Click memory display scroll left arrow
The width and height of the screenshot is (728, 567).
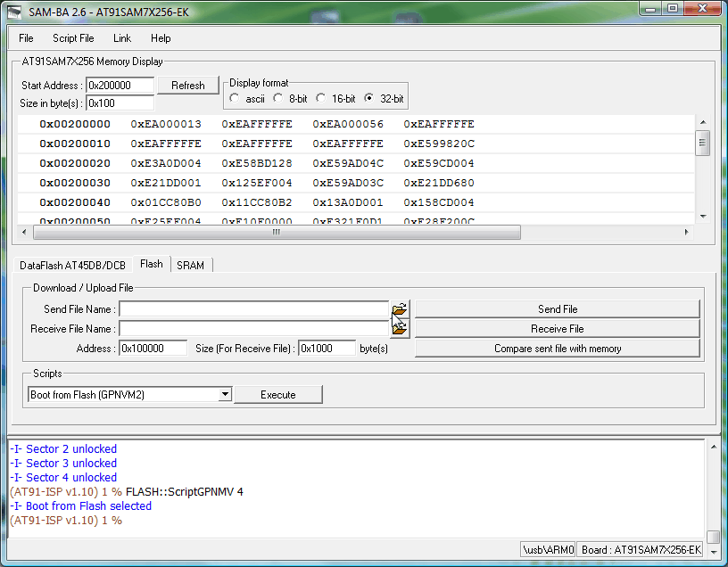24,232
